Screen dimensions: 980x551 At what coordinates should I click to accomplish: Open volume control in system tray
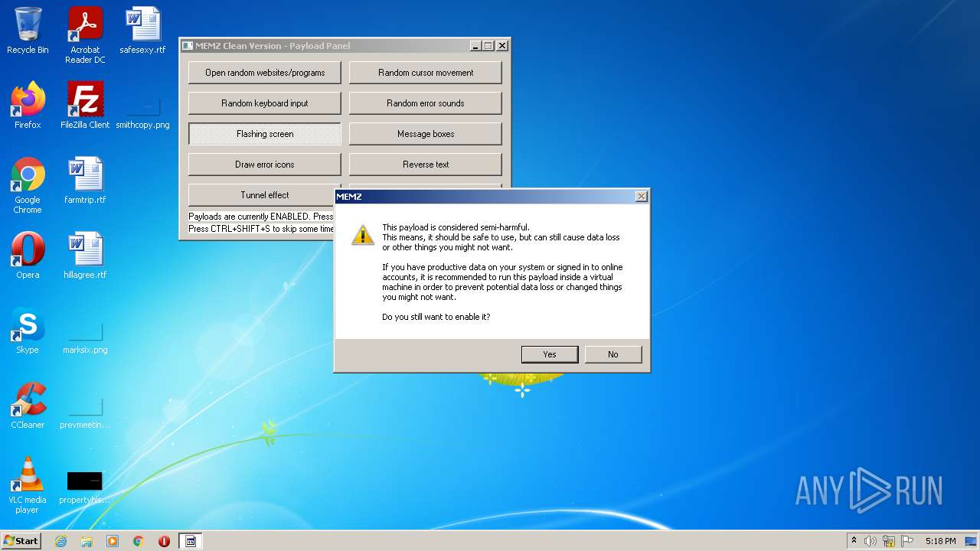871,541
